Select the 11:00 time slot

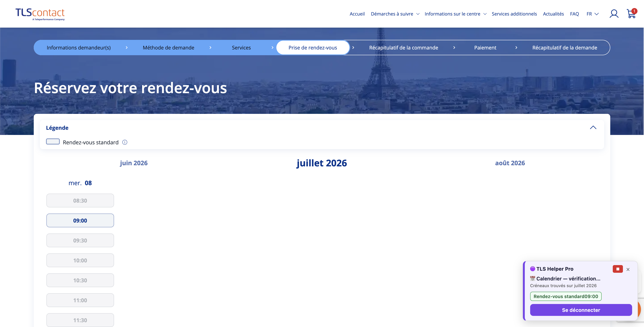coord(80,301)
